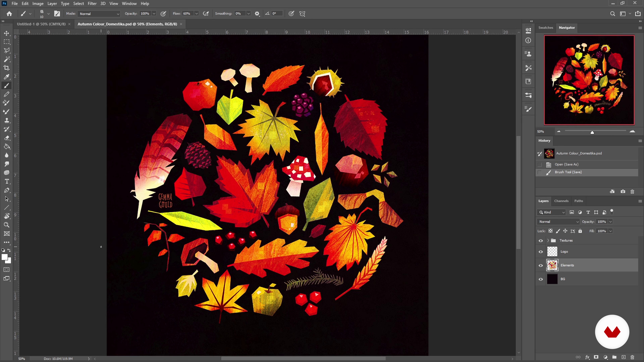Select the Blur drop tool
This screenshot has width=644, height=362.
tap(7, 155)
